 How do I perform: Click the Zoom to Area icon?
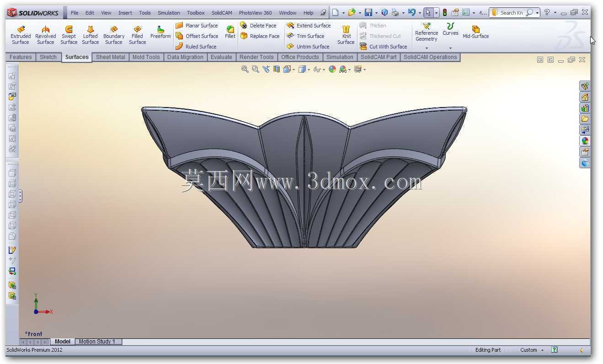255,69
